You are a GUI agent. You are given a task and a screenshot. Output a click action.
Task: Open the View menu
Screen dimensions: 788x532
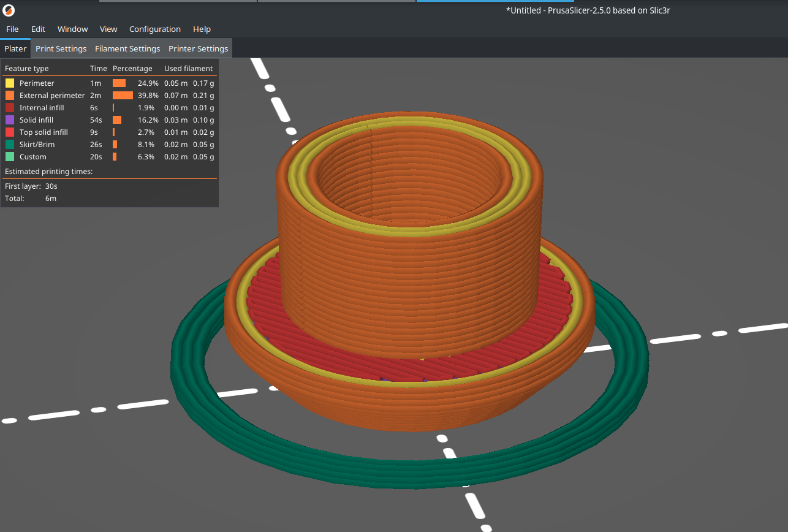tap(108, 29)
